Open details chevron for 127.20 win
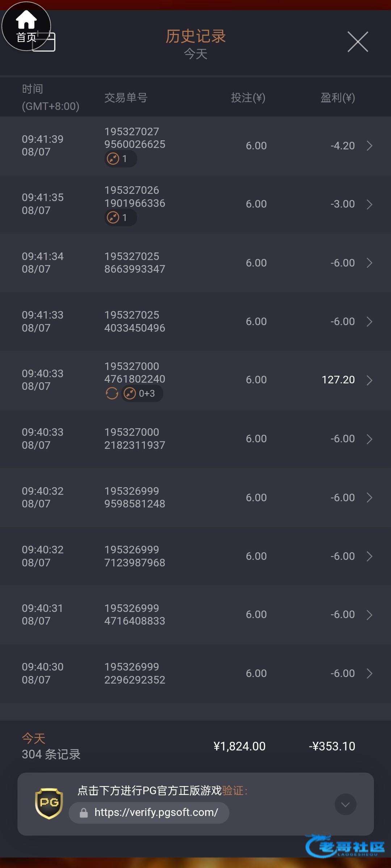 coord(369,380)
